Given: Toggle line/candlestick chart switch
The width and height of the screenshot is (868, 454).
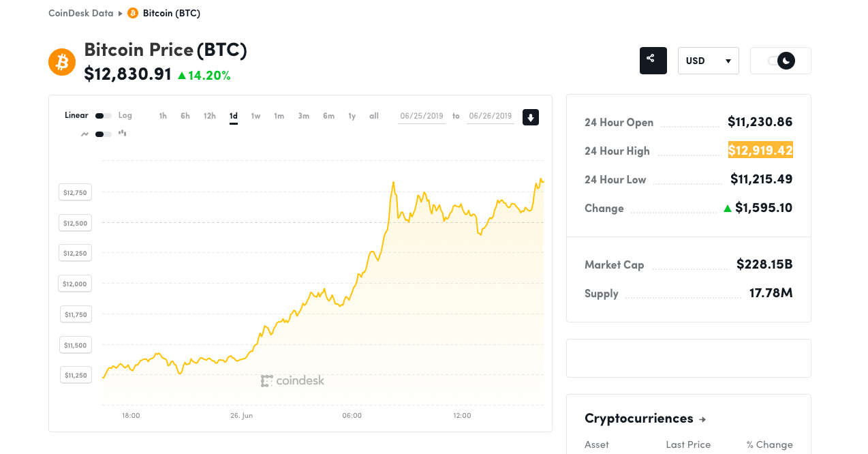Looking at the screenshot, I should [104, 134].
